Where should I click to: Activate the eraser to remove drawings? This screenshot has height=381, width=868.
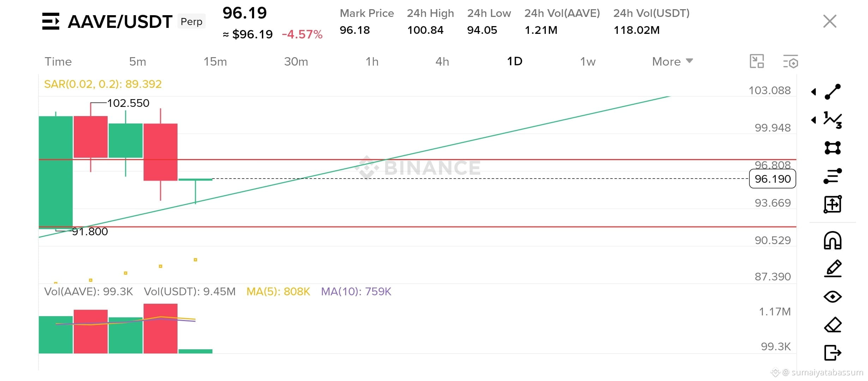(832, 325)
